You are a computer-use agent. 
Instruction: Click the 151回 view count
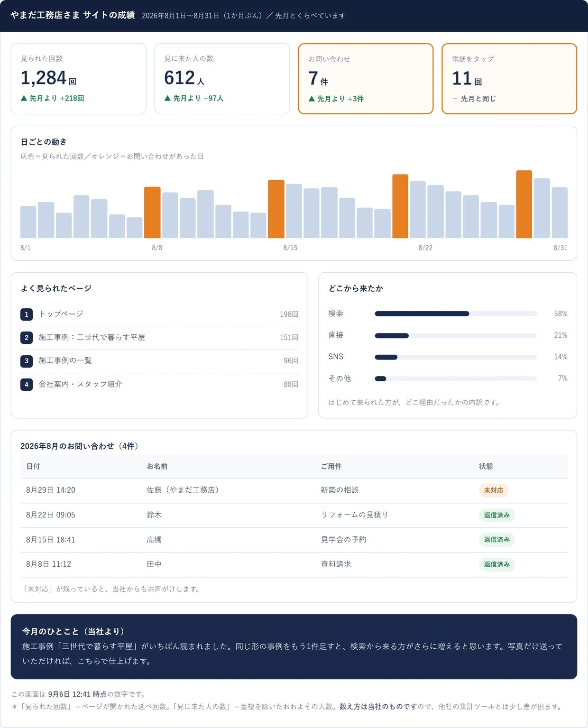click(289, 338)
